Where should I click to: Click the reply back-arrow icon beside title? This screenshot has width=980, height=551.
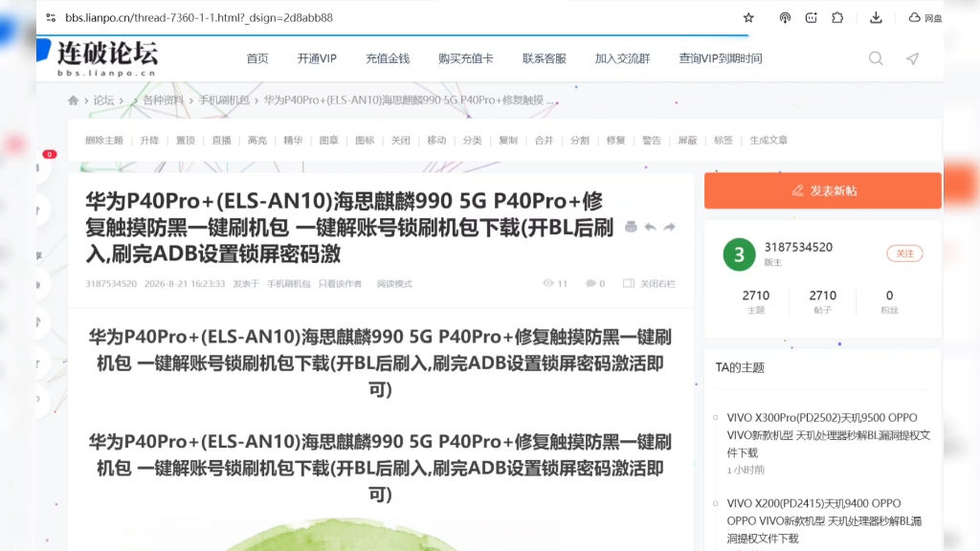[650, 227]
